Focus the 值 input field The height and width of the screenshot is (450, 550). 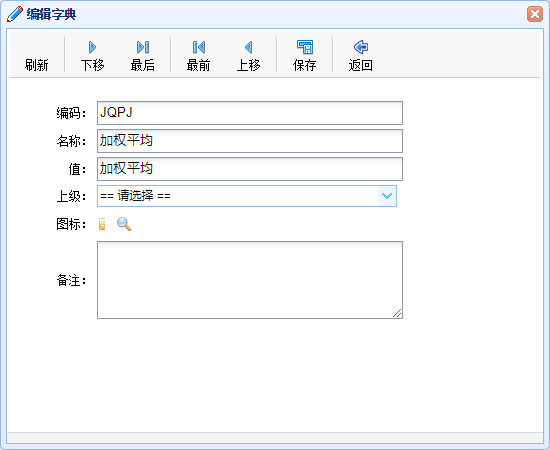coord(250,169)
